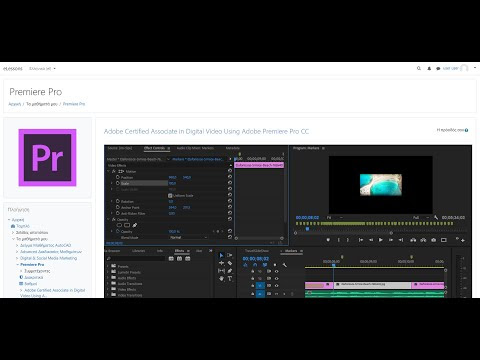Select the Slip tool
Viewport: 480px width, 360px height.
221,271
